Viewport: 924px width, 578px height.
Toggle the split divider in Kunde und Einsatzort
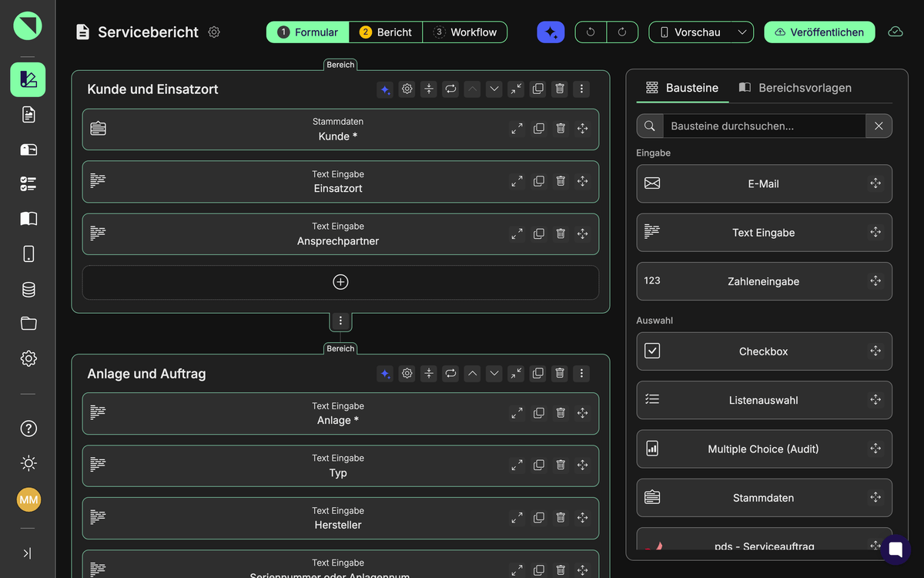click(429, 89)
